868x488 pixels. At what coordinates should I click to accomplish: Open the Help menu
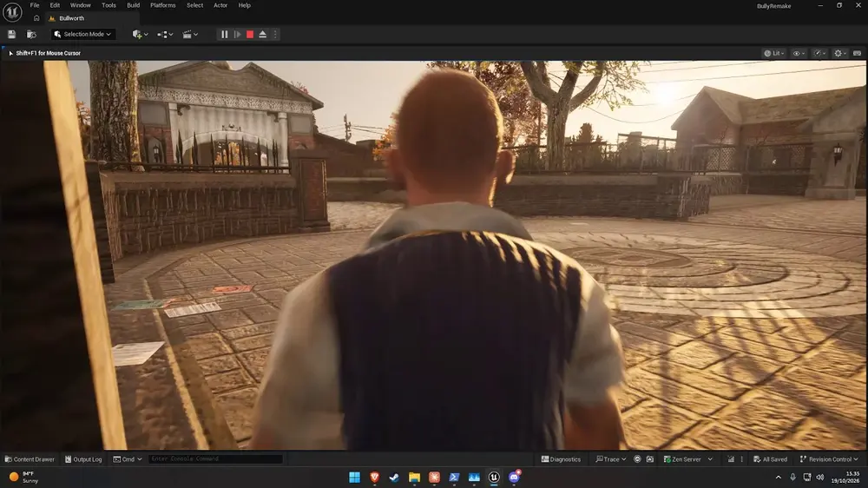[244, 5]
